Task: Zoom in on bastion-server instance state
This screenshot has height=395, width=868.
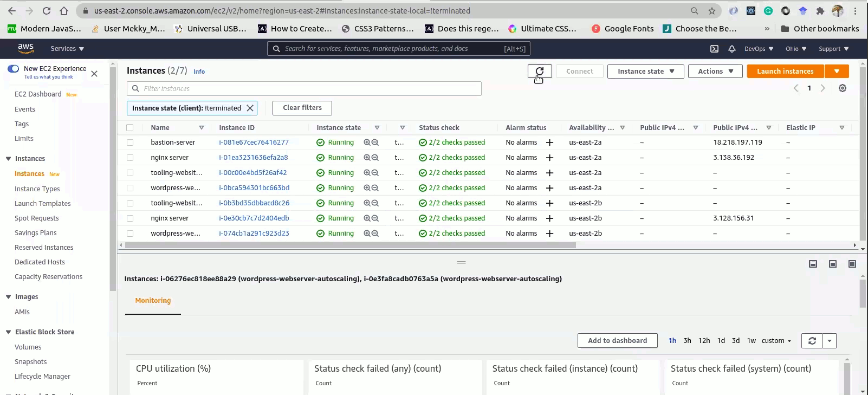Action: pos(367,143)
